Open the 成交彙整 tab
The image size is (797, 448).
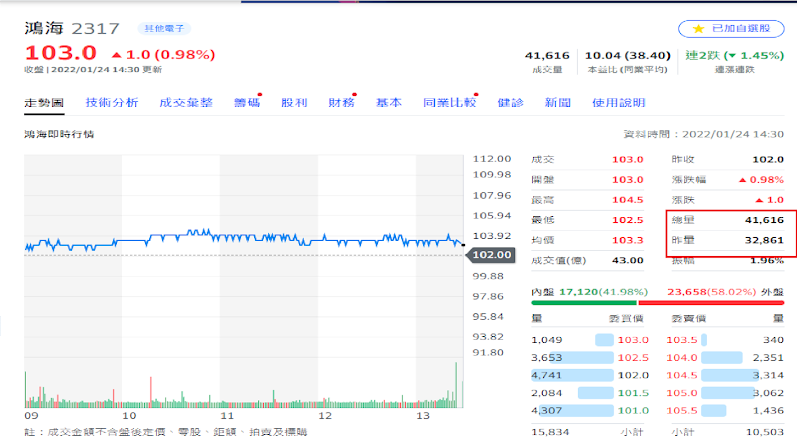click(186, 103)
